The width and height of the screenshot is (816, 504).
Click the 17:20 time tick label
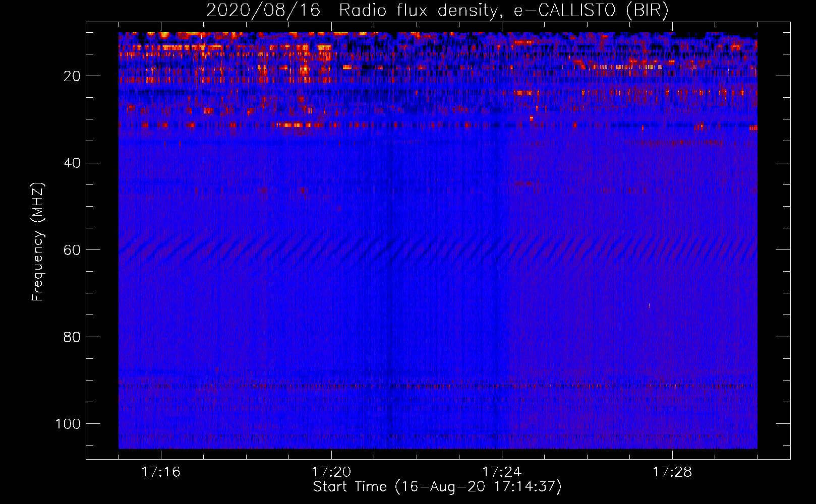pyautogui.click(x=331, y=472)
